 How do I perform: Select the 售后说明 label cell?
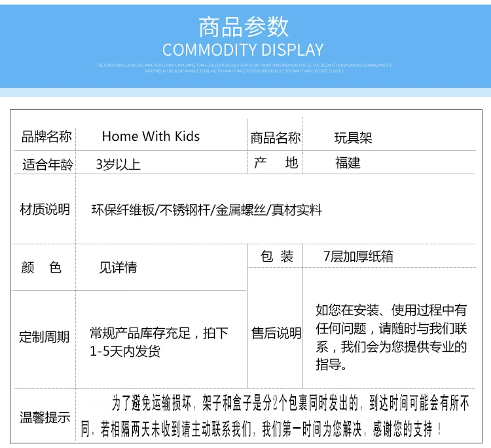coord(276,333)
